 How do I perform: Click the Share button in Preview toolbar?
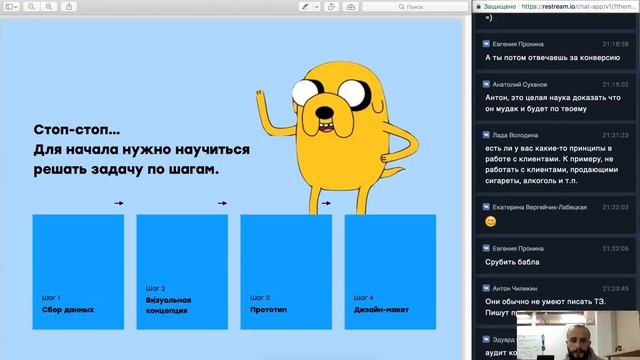[69, 7]
